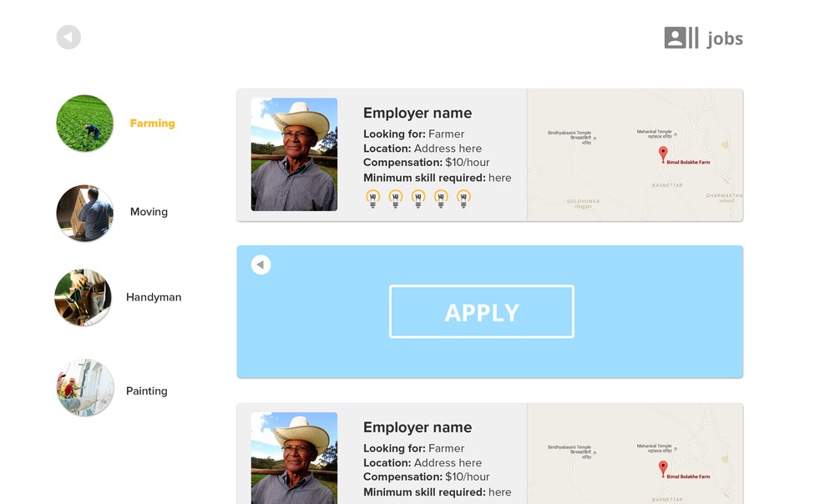Click Compensation: $10/hour in bottom card
The height and width of the screenshot is (504, 835).
[426, 476]
